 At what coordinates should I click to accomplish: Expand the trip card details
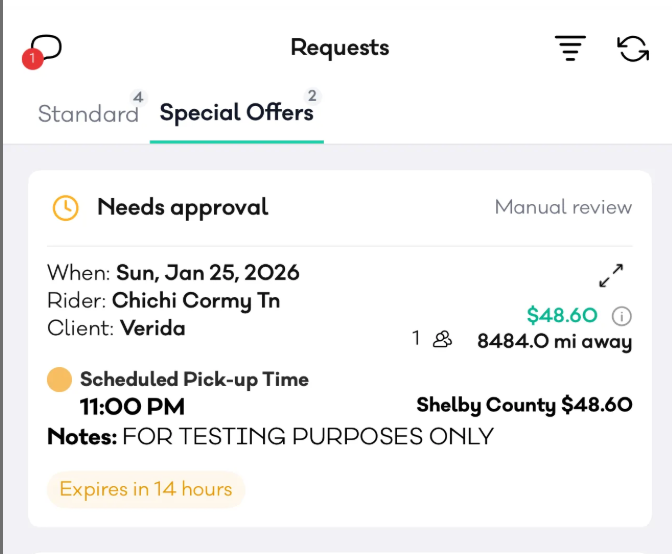612,275
